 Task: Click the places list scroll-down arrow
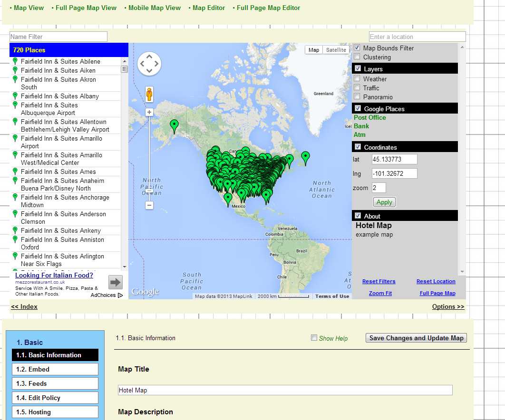125,267
